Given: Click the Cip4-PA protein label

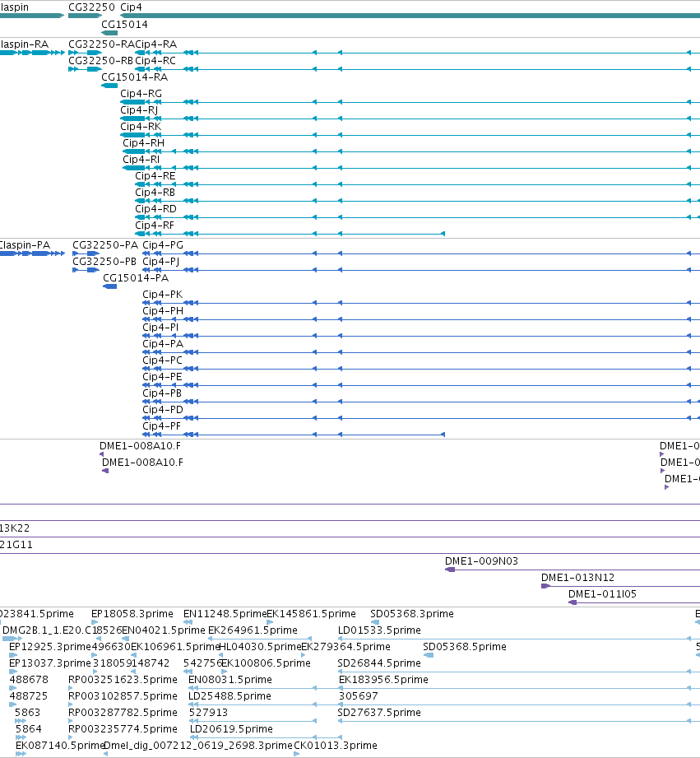Looking at the screenshot, I should point(163,344).
